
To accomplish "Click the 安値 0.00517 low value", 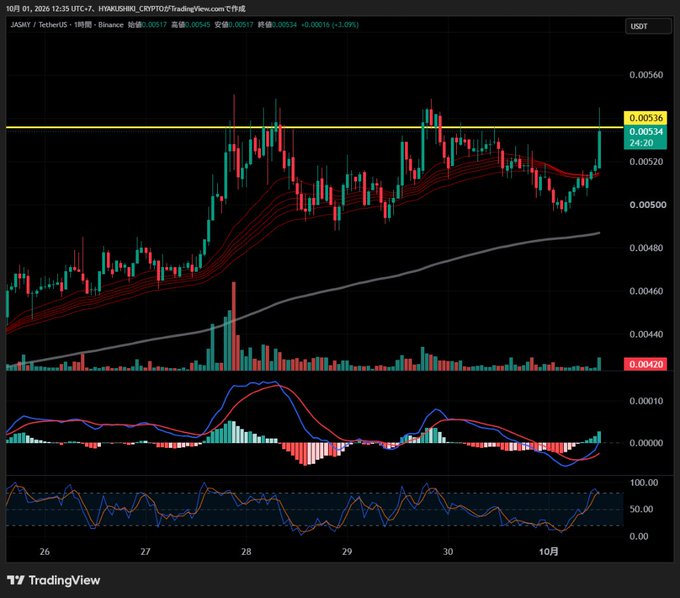I will click(x=234, y=25).
